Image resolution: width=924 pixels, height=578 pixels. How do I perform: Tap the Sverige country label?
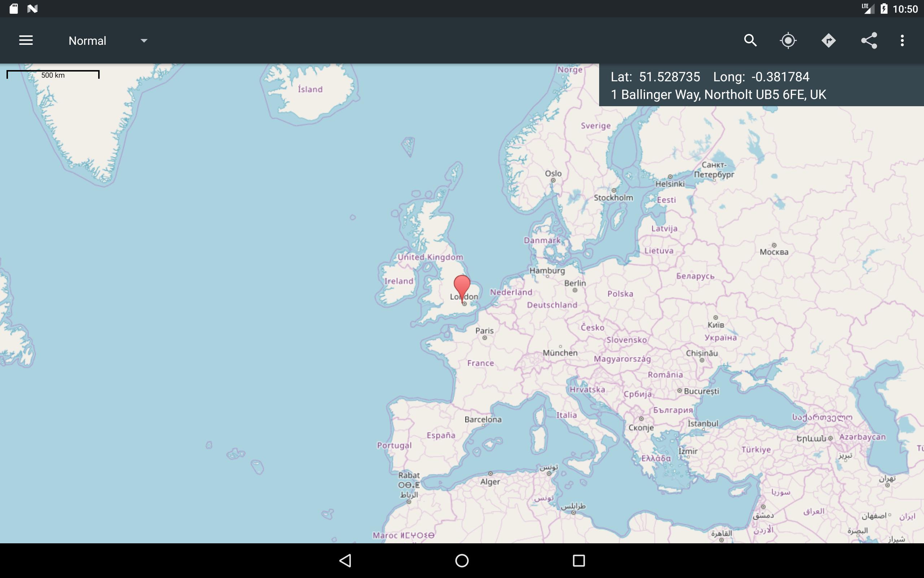pos(596,126)
